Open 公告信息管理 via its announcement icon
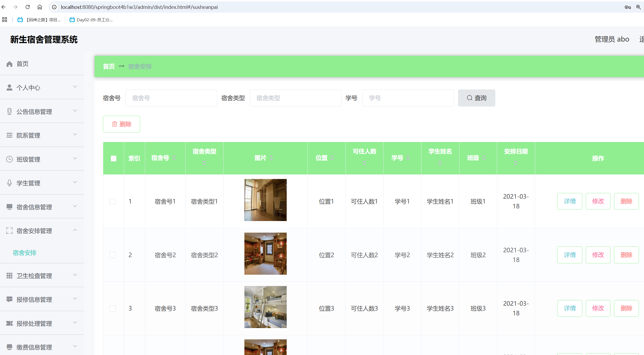This screenshot has width=644, height=355. 9,111
